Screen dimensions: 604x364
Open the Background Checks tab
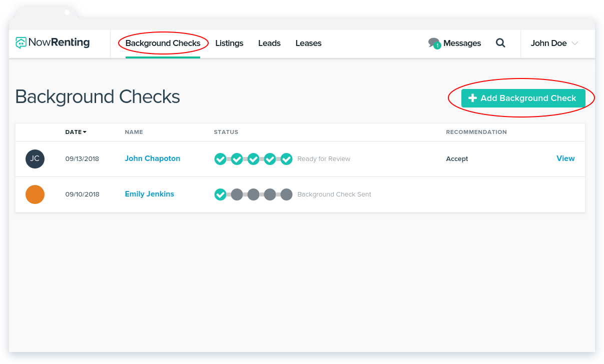pyautogui.click(x=163, y=43)
